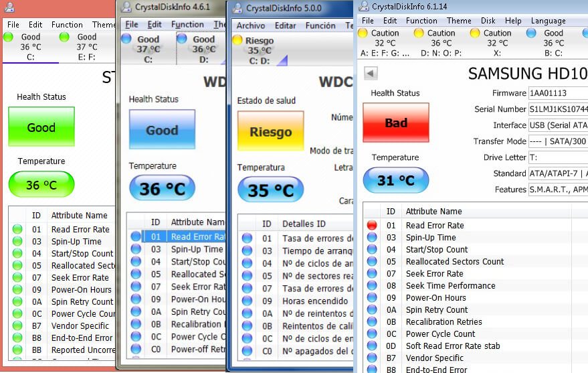
Task: Click the blue status dot beside Seek Time Performance
Action: coord(372,285)
